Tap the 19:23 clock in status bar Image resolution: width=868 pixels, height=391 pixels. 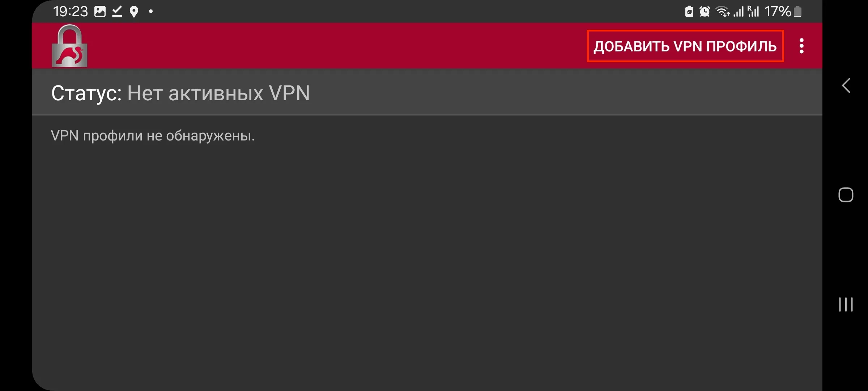(71, 12)
